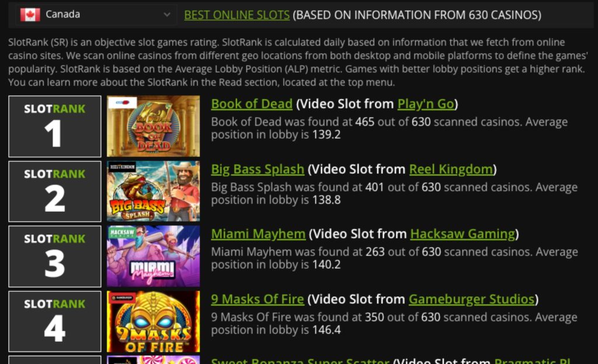Screen dimensions: 598x364
Task: Click the SlotRank 3 badge
Action: (x=55, y=256)
